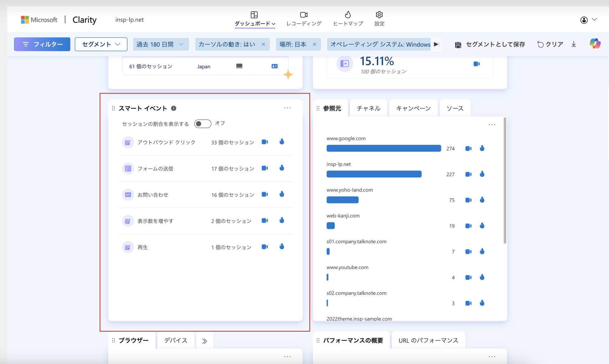The height and width of the screenshot is (364, 609).
Task: Click the www.yoho-land.com referrer bar
Action: [x=343, y=200]
